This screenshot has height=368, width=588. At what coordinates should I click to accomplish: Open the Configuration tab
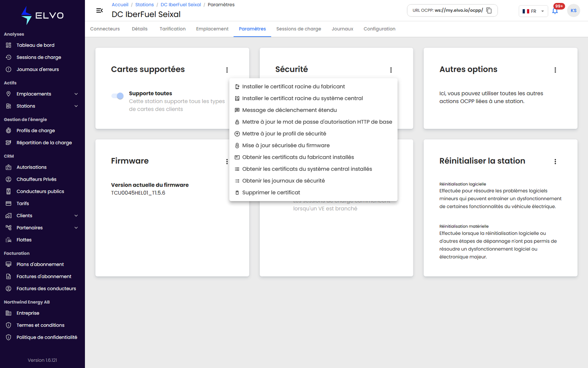380,29
